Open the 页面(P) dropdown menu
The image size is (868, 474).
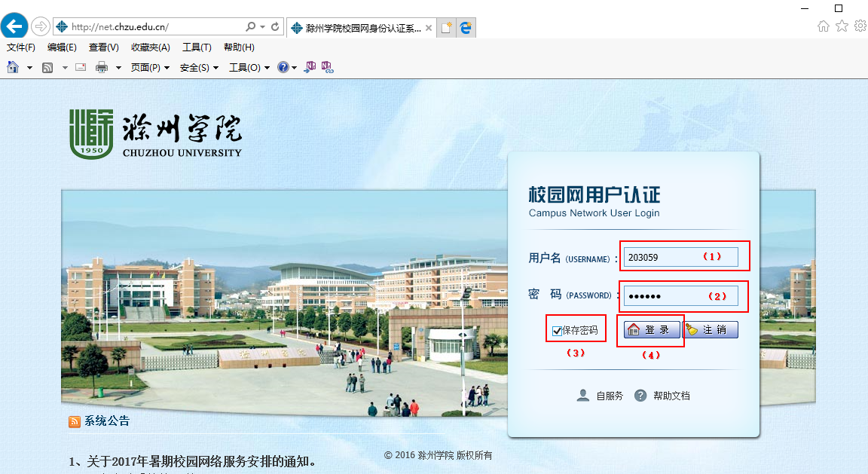point(150,68)
